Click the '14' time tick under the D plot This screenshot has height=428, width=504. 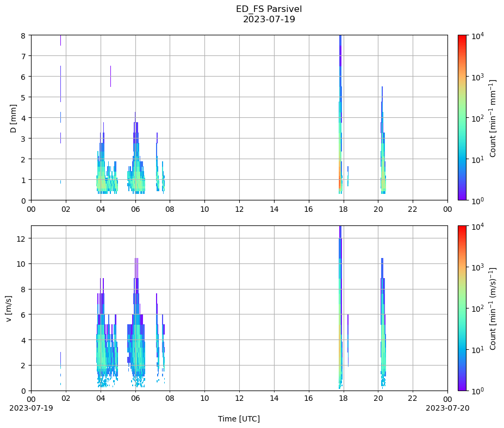[x=274, y=209]
